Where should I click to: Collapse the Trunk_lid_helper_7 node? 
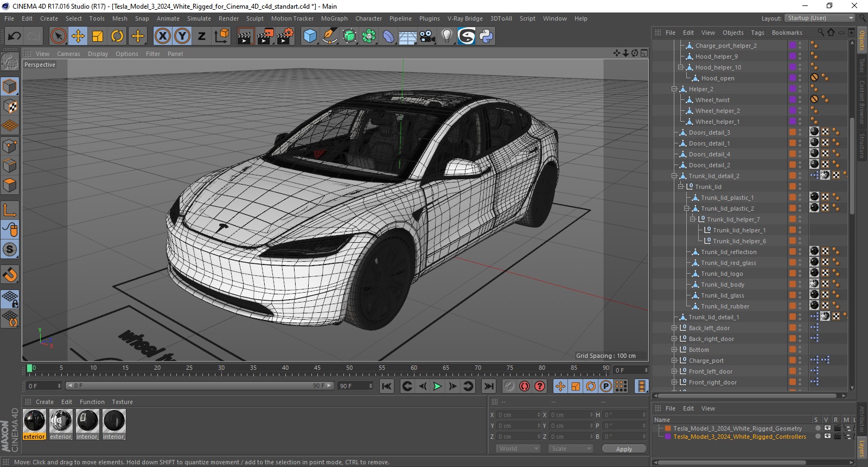click(693, 219)
